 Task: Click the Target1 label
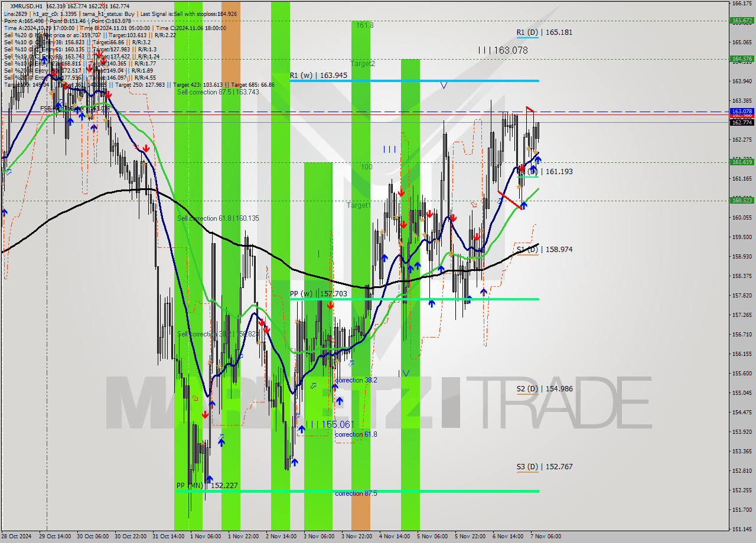point(359,205)
